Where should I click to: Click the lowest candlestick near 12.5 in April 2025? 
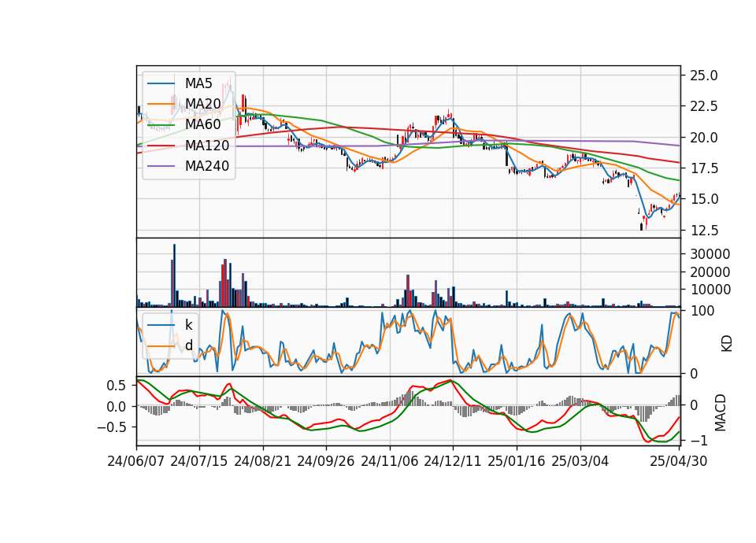(x=642, y=227)
